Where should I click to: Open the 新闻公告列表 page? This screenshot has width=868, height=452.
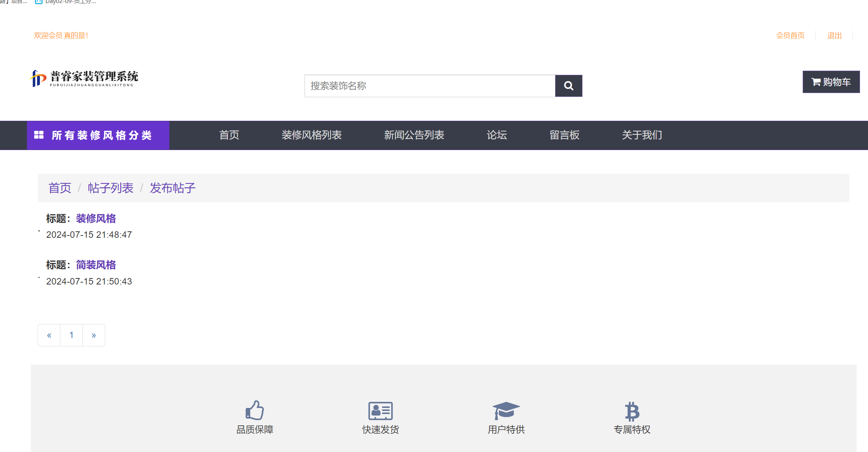(x=414, y=135)
